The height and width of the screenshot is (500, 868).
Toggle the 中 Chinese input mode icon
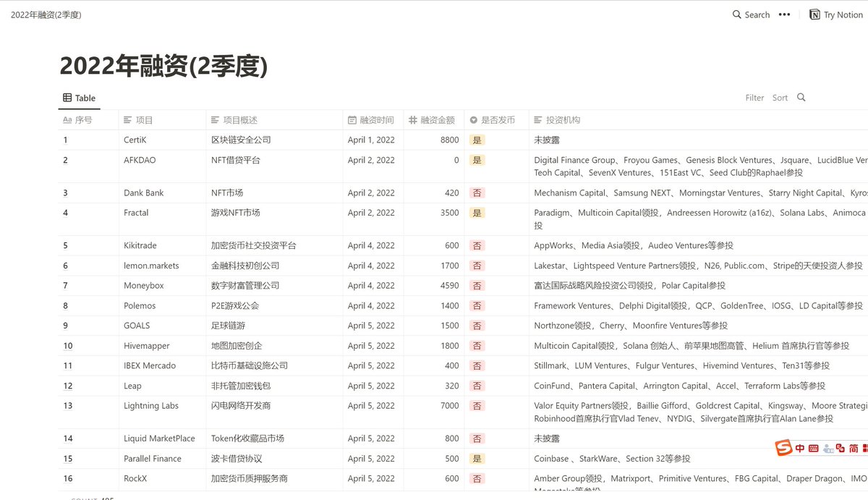799,449
